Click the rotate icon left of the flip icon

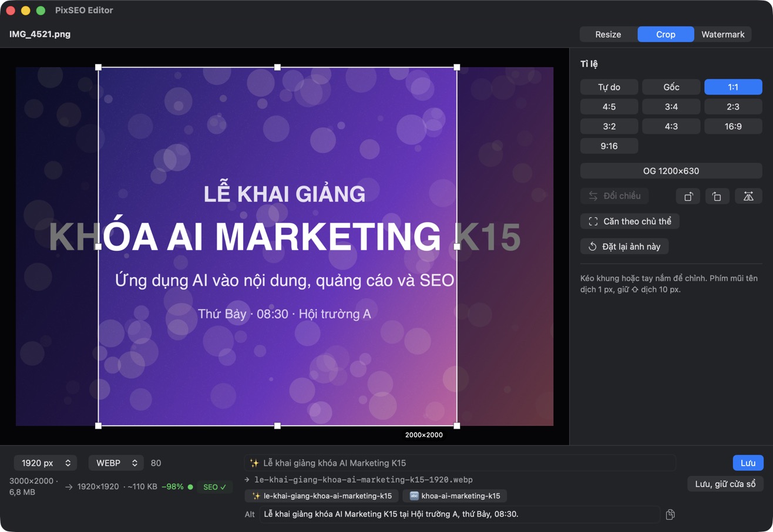click(x=717, y=196)
